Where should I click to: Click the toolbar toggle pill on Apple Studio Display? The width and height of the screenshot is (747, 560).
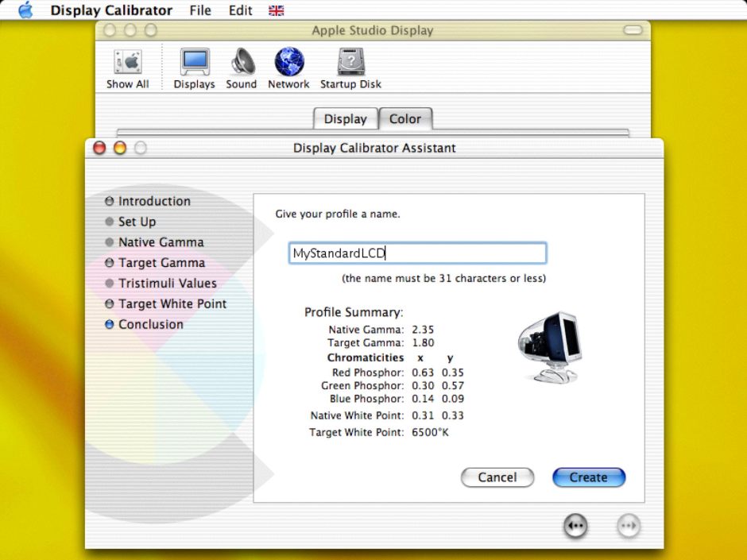tap(633, 30)
